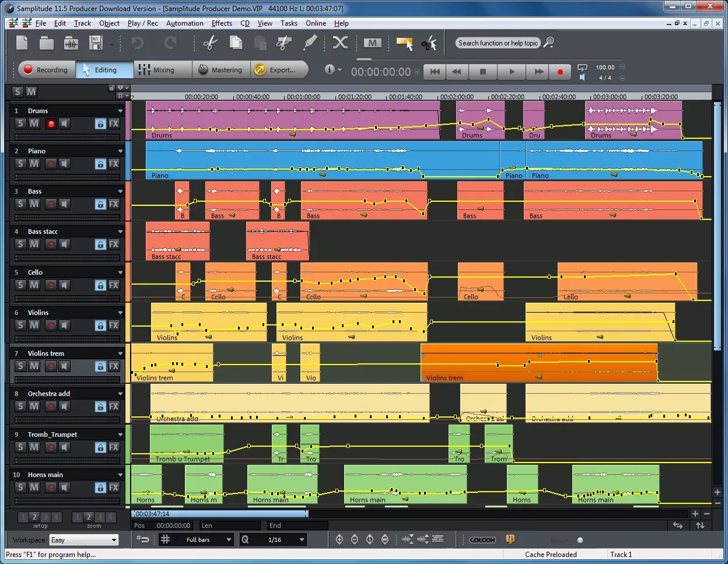Click the metronome speaker icon near tempo

click(x=582, y=78)
